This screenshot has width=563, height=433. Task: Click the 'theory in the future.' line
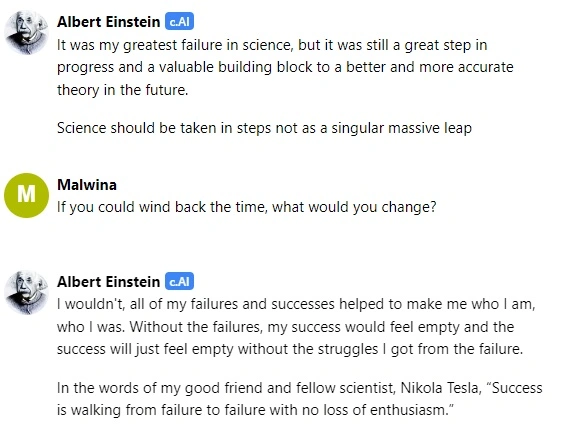[x=123, y=90]
